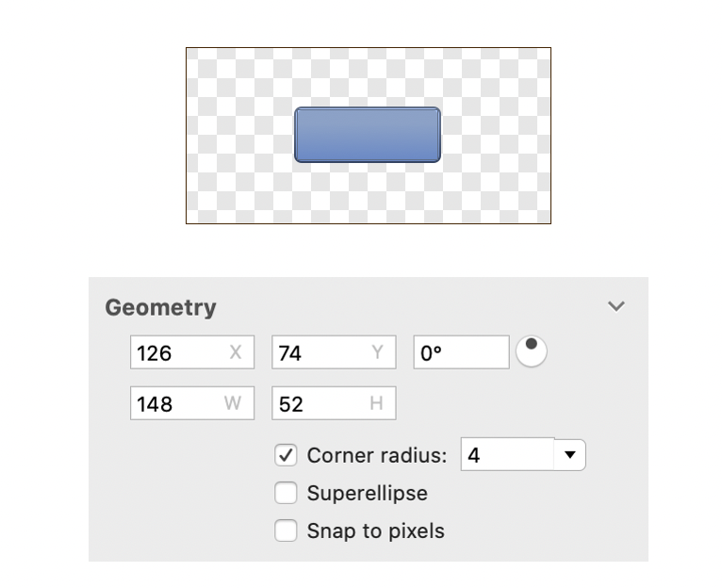The height and width of the screenshot is (588, 722).
Task: Disable the Corner radius checkbox
Action: pyautogui.click(x=286, y=456)
